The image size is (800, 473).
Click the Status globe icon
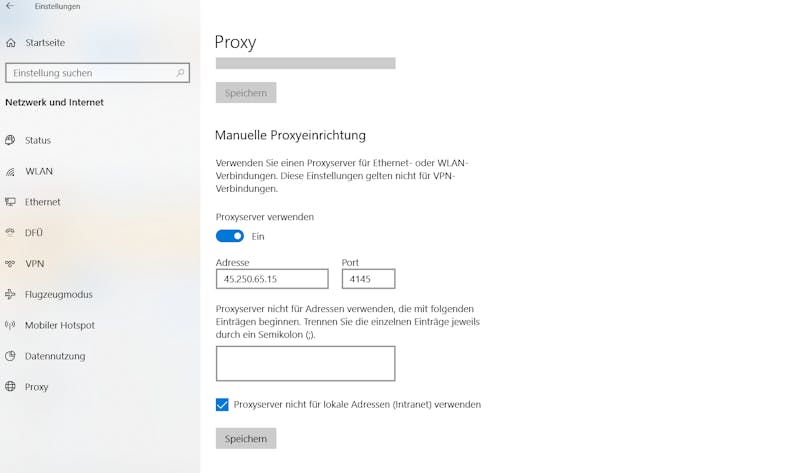[10, 140]
